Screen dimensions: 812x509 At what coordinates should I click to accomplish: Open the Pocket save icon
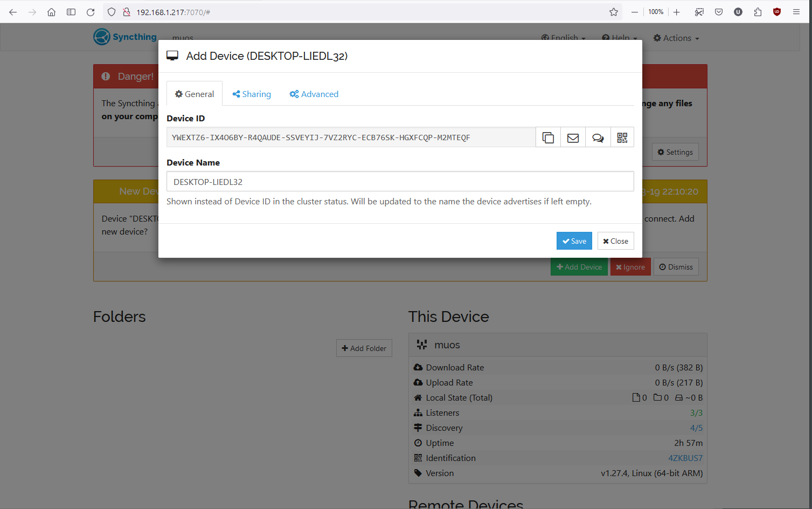719,12
